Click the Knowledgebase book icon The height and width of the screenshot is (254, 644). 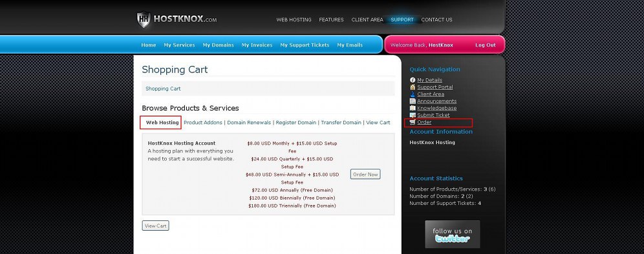pyautogui.click(x=413, y=108)
